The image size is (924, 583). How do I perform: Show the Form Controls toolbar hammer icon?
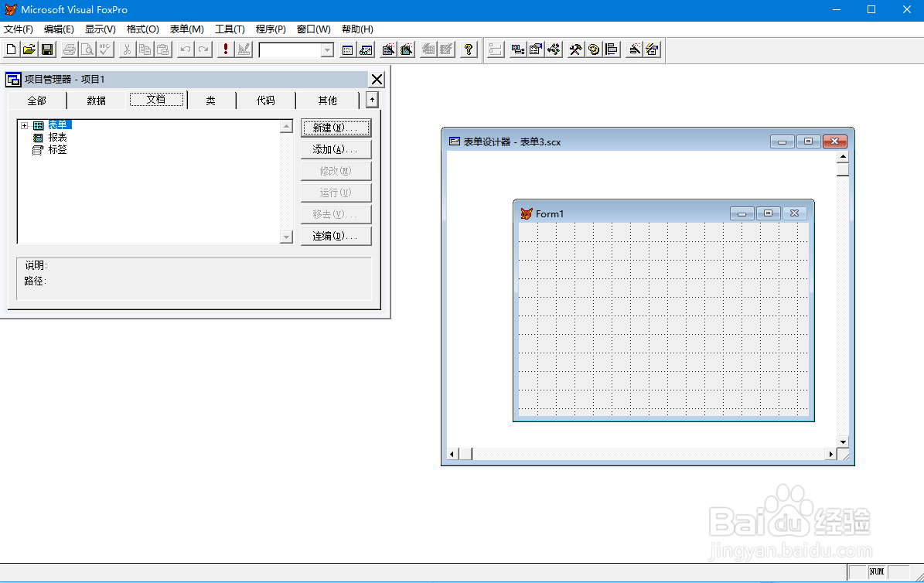[576, 49]
